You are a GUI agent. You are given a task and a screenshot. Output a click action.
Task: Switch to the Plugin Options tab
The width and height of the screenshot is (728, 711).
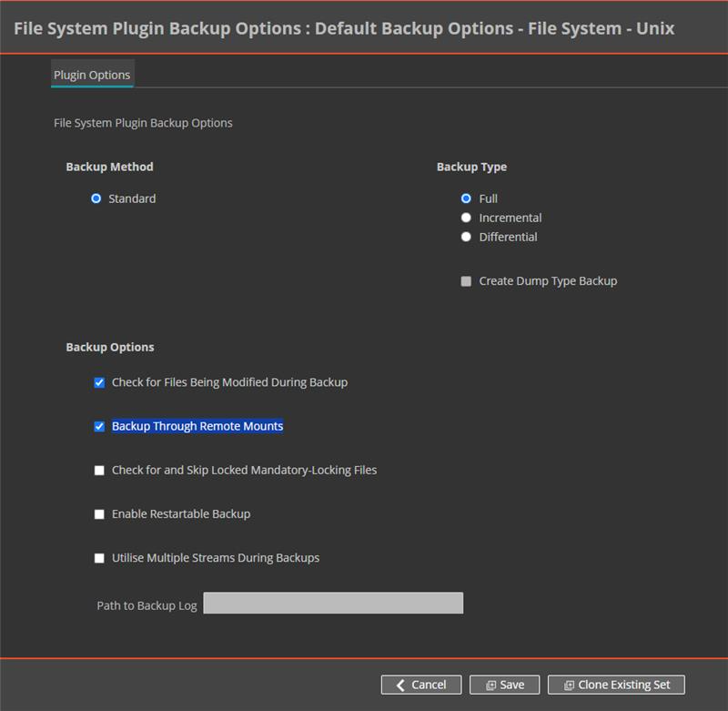click(x=91, y=73)
